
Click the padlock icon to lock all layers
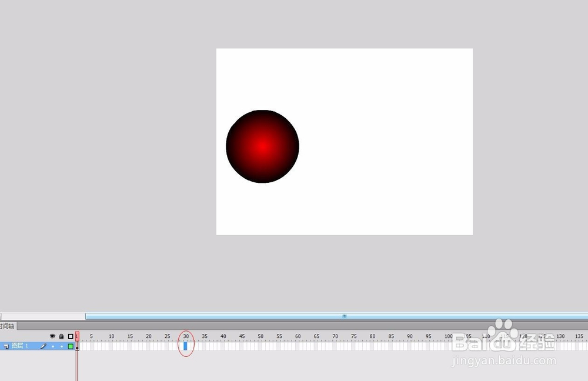tap(62, 336)
